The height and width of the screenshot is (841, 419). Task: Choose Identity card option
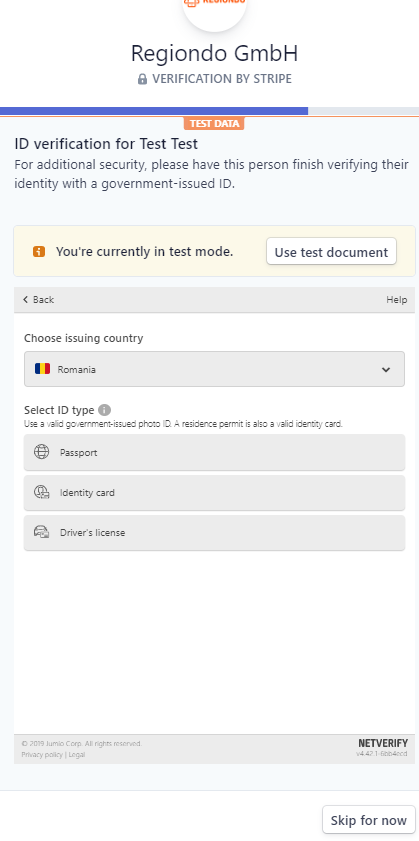coord(214,492)
